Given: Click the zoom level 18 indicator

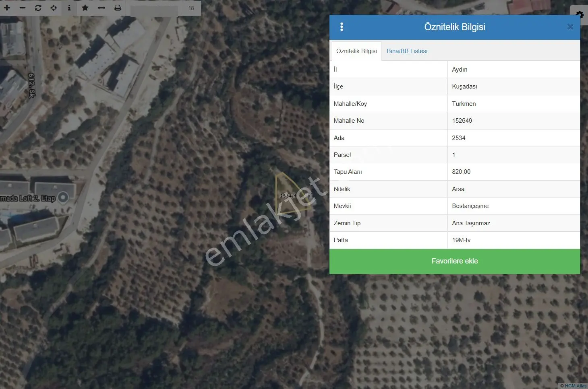Looking at the screenshot, I should (191, 8).
